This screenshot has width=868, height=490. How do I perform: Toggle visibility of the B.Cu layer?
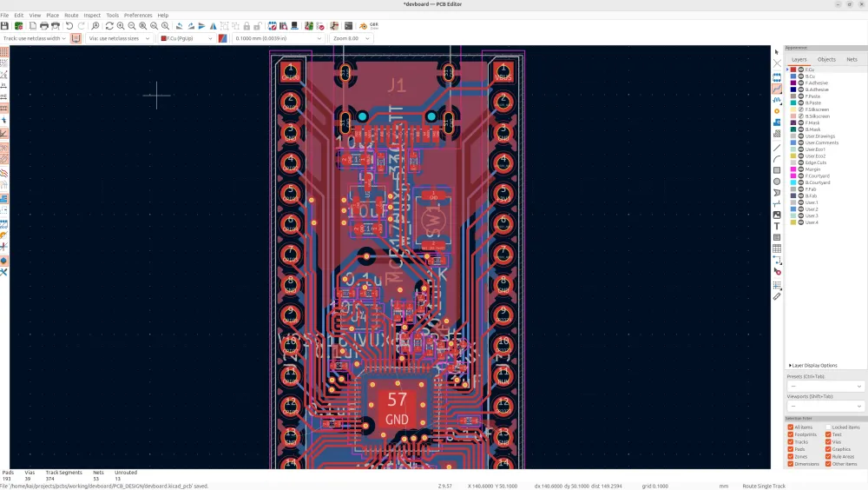tap(801, 76)
